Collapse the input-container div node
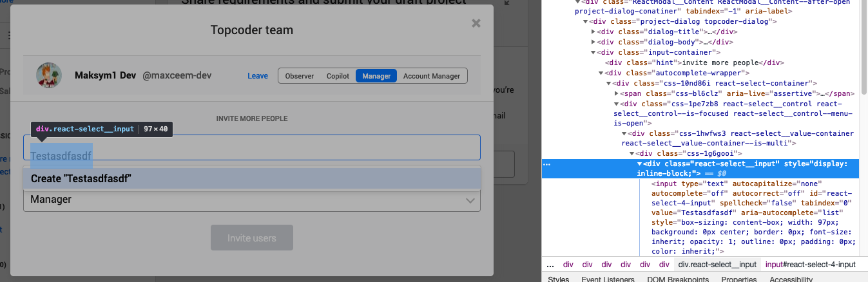This screenshot has width=868, height=282. 593,52
